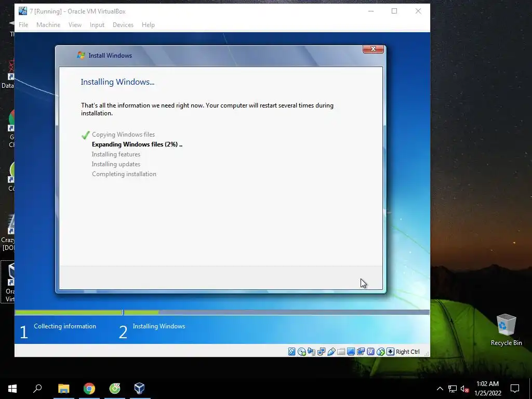Open the File menu
Screen dimensions: 532x399
23,25
